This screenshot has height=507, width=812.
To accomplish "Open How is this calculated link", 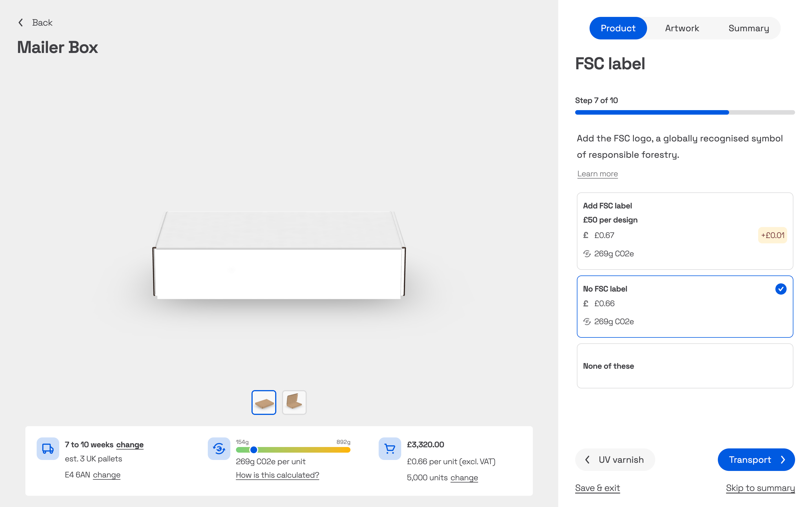I will click(277, 475).
